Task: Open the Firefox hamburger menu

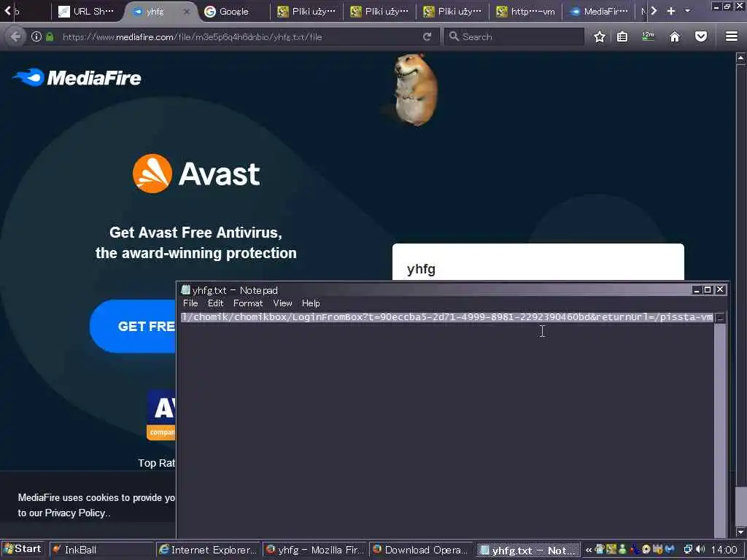Action: point(732,36)
